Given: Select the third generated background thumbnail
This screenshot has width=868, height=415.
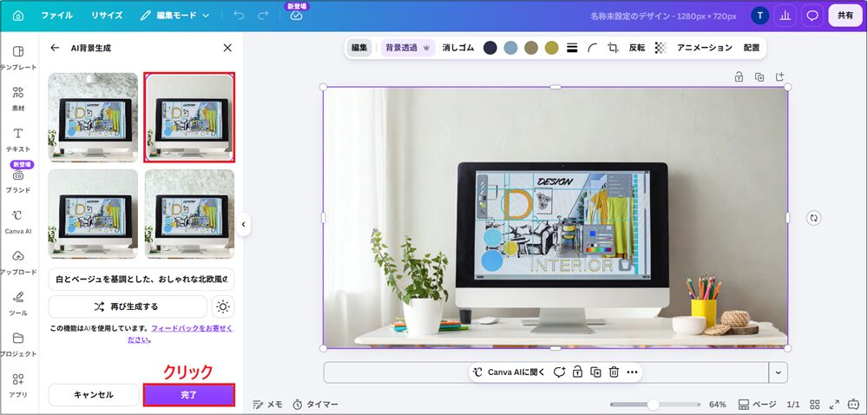Looking at the screenshot, I should (93, 214).
